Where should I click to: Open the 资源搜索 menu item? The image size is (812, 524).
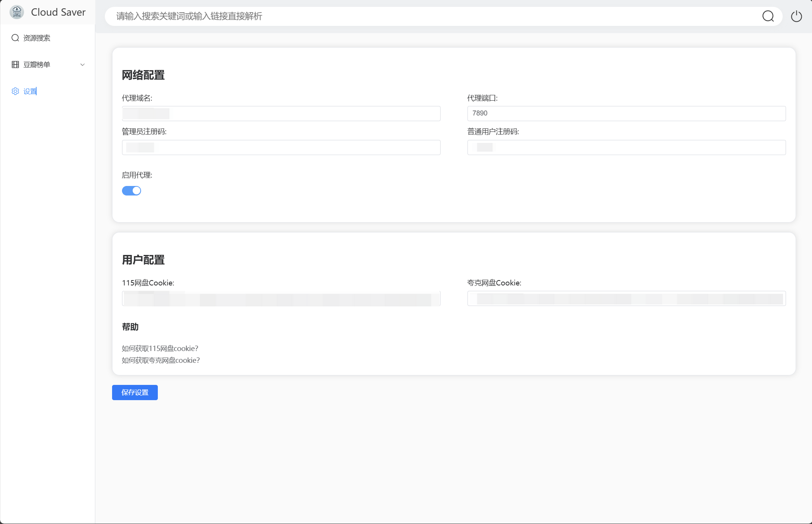coord(37,38)
